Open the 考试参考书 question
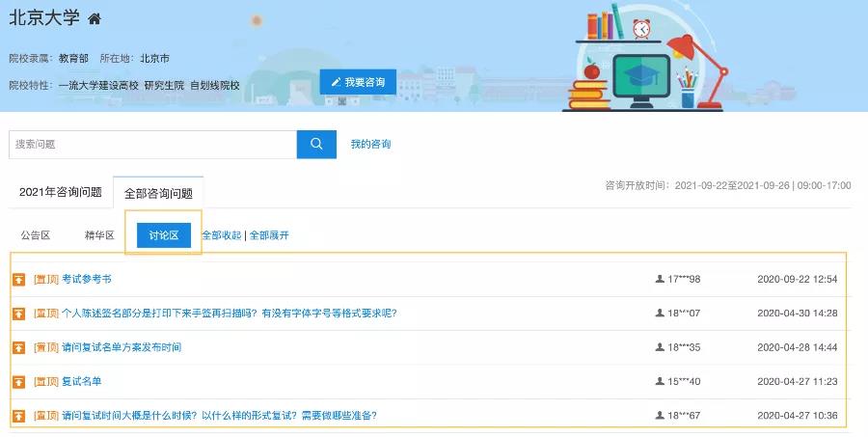Viewport: 868px width, 437px height. pyautogui.click(x=87, y=279)
